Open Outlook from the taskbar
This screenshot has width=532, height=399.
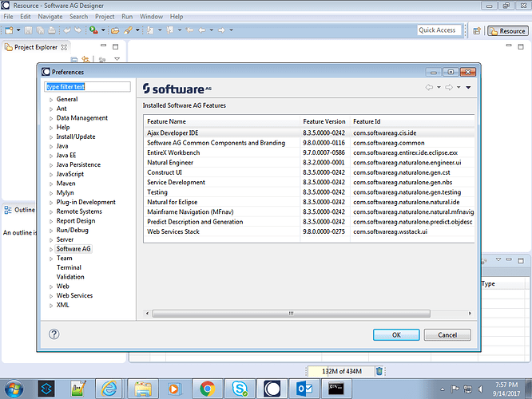[304, 389]
